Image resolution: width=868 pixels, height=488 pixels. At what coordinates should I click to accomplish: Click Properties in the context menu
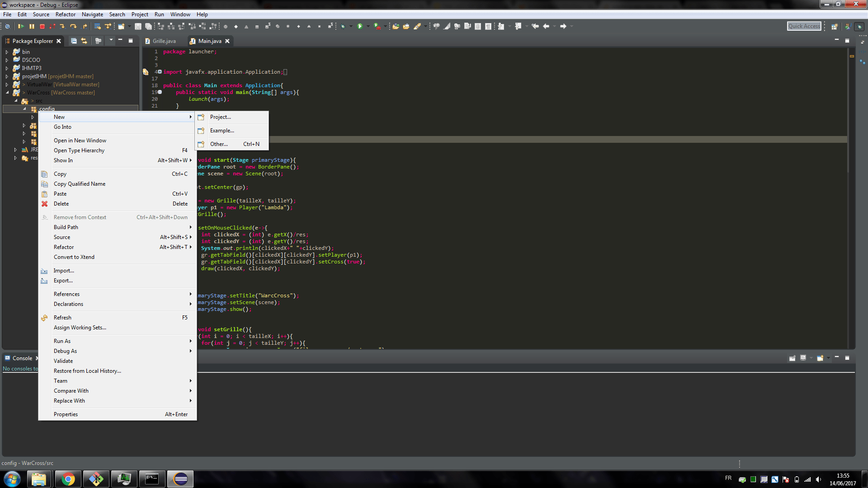66,414
